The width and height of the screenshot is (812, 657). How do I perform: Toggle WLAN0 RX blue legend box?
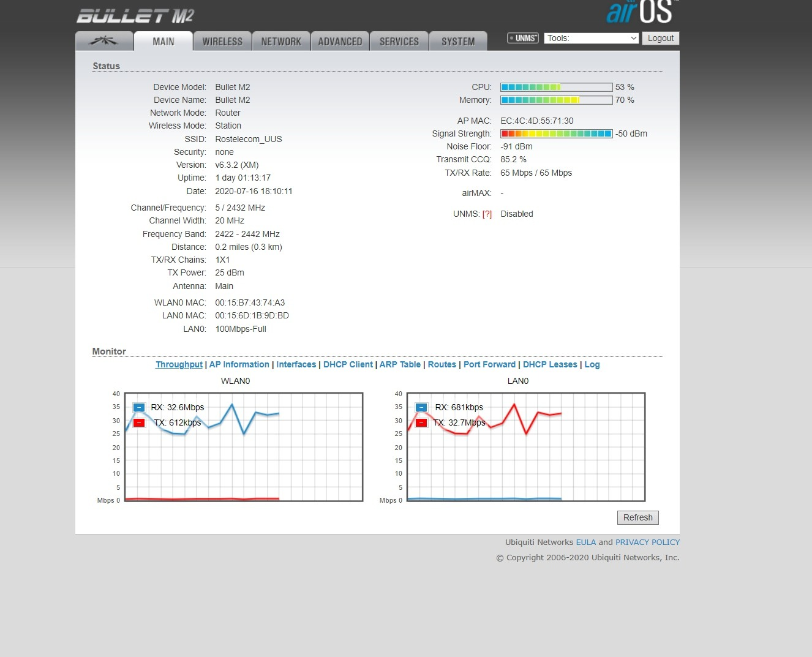pos(139,407)
